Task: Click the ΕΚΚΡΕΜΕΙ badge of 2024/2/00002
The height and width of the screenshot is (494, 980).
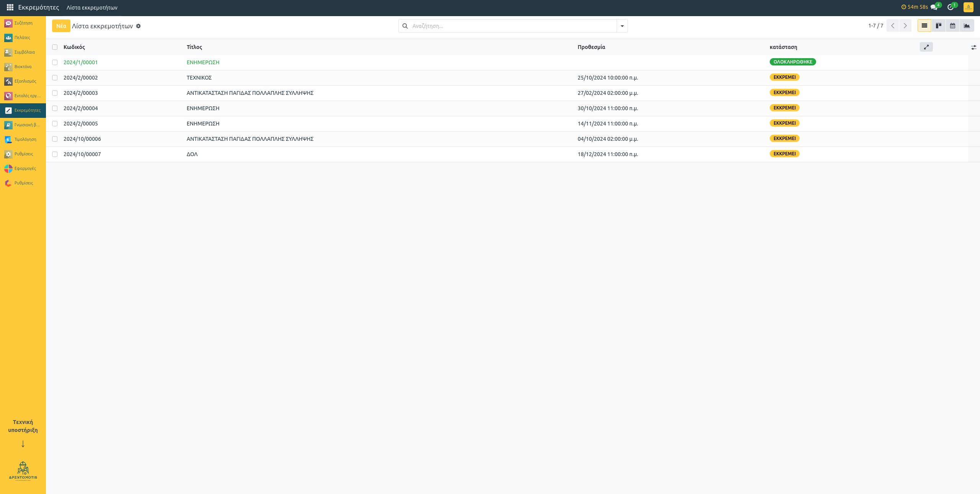Action: 784,77
